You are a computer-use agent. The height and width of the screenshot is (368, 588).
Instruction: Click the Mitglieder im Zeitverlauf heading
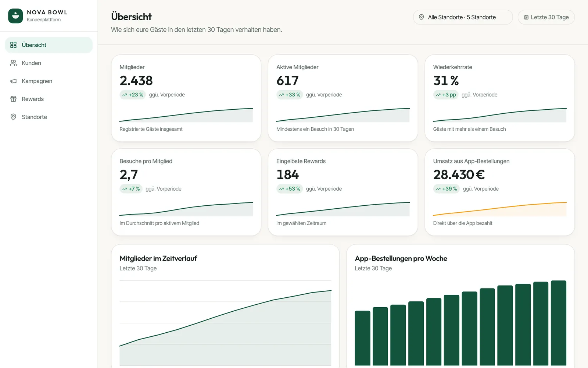tap(158, 258)
